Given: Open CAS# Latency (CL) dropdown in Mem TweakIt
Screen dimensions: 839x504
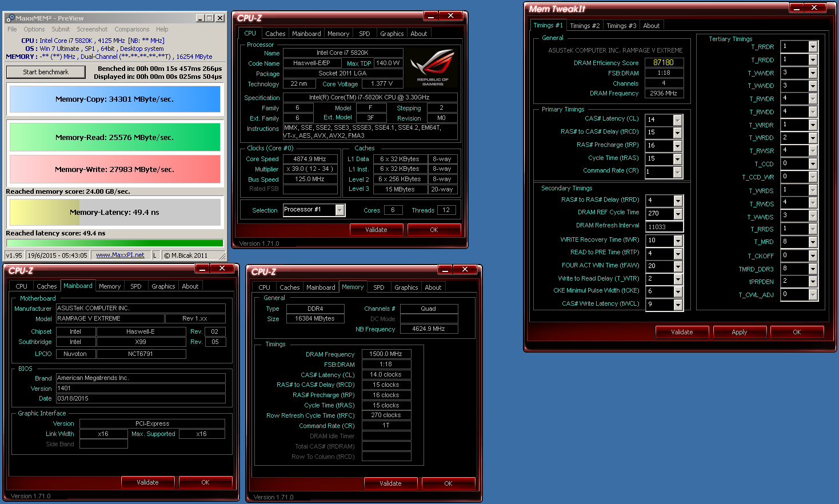Looking at the screenshot, I should click(x=677, y=119).
